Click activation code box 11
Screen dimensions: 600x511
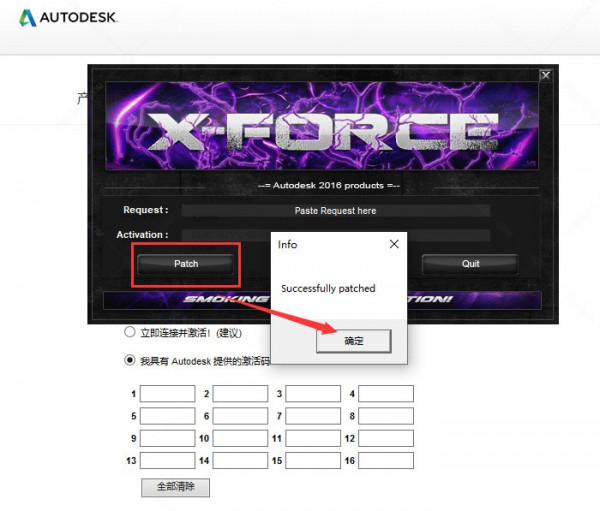[313, 438]
